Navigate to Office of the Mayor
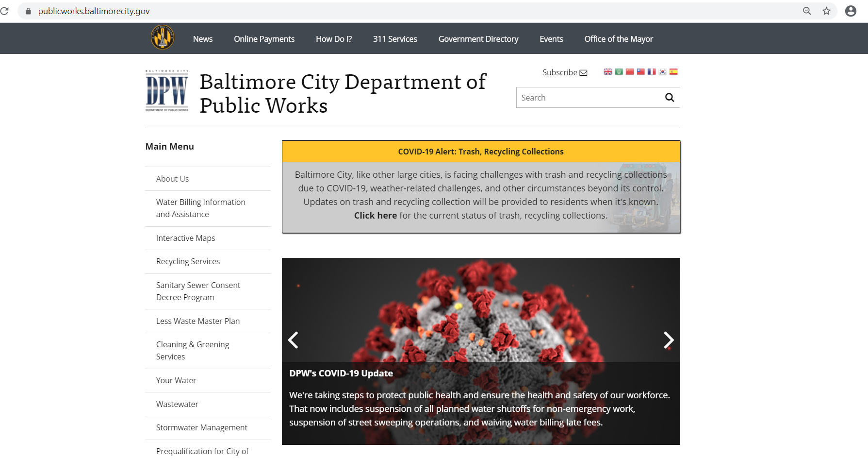This screenshot has height=459, width=868. click(619, 39)
